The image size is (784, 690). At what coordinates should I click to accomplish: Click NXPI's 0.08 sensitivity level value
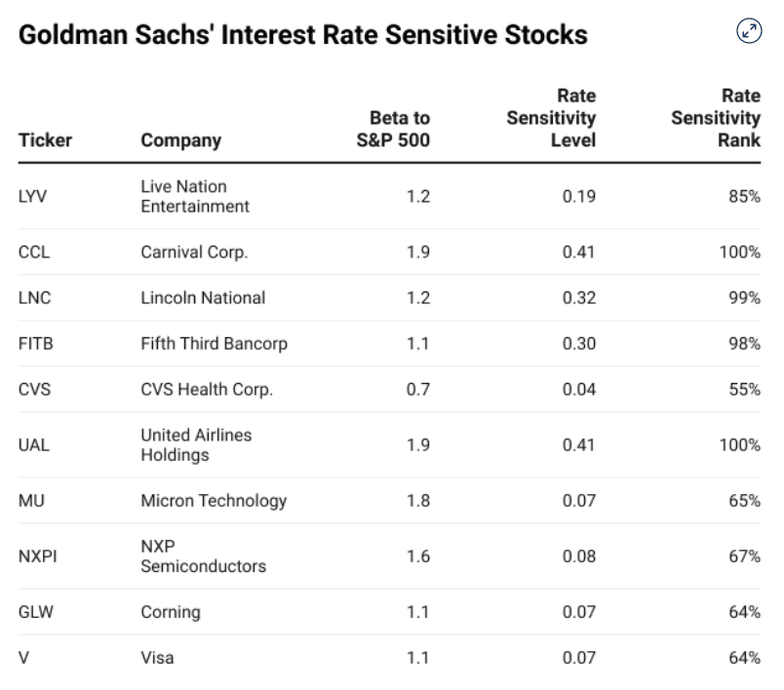[x=579, y=556]
